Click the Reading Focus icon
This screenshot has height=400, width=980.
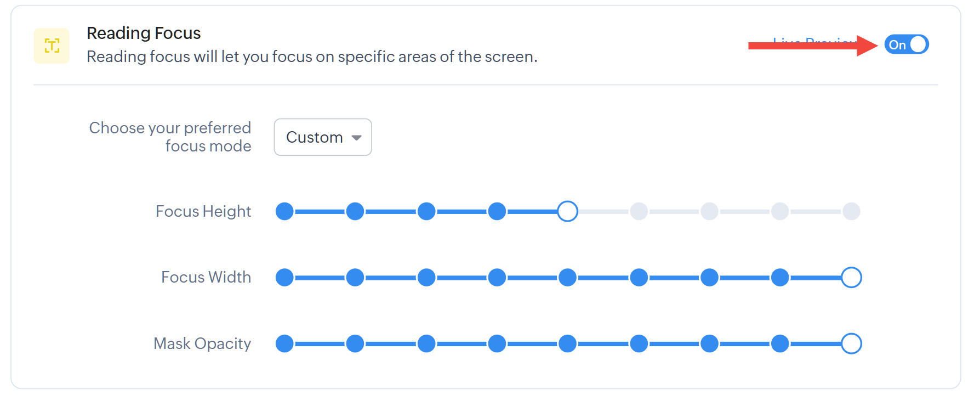[52, 46]
